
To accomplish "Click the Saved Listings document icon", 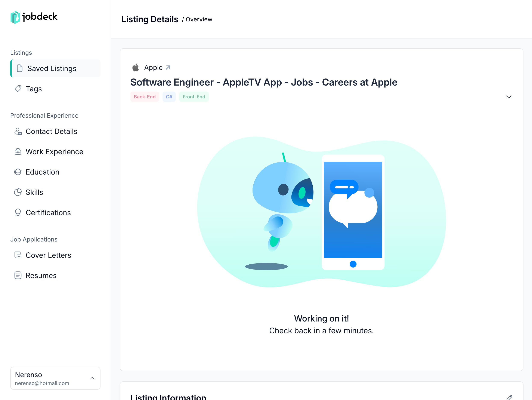I will pos(20,68).
